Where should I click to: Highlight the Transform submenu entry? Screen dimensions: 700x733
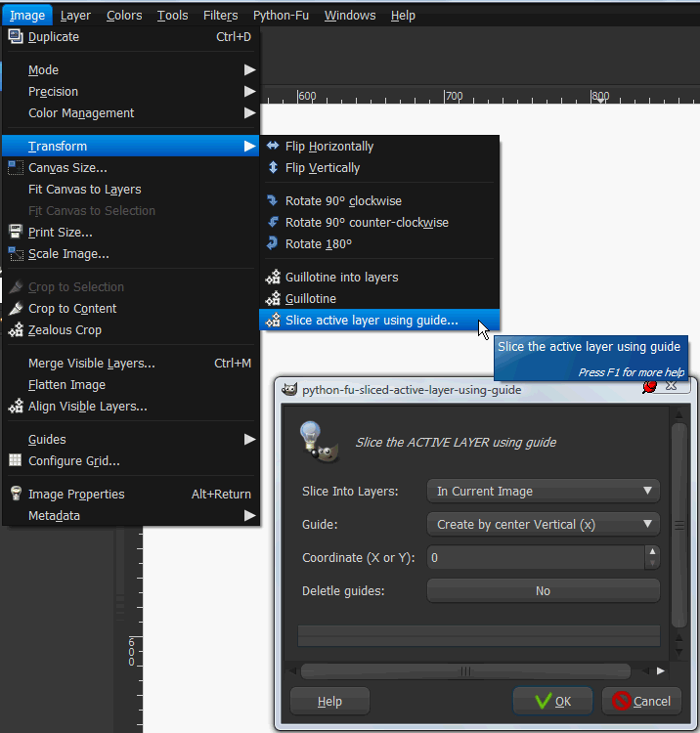(131, 146)
